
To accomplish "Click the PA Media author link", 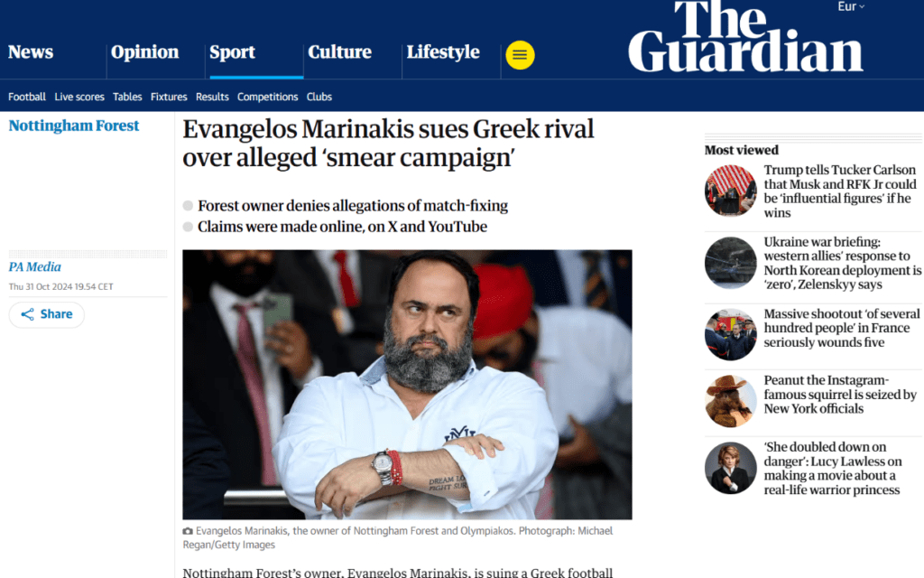I will click(x=35, y=266).
